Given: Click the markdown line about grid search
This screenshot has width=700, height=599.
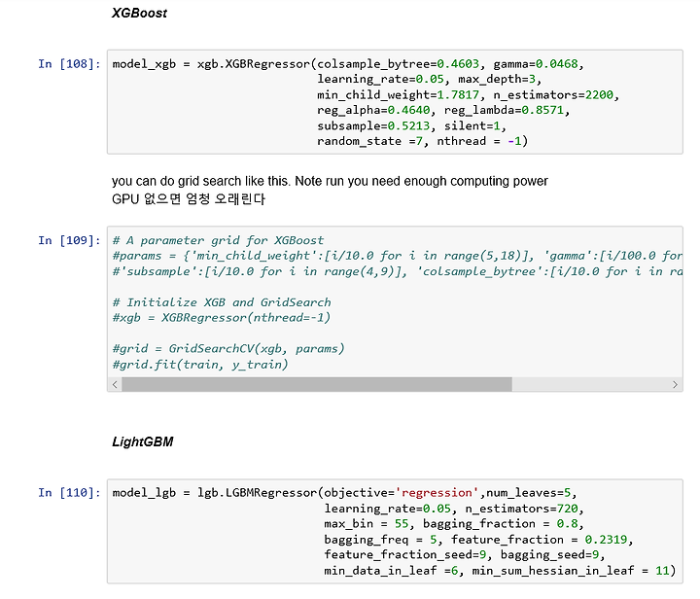Looking at the screenshot, I should (330, 181).
